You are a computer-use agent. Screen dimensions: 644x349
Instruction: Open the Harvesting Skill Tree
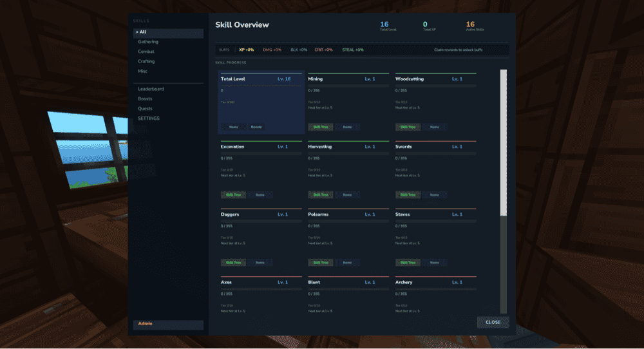coord(320,195)
